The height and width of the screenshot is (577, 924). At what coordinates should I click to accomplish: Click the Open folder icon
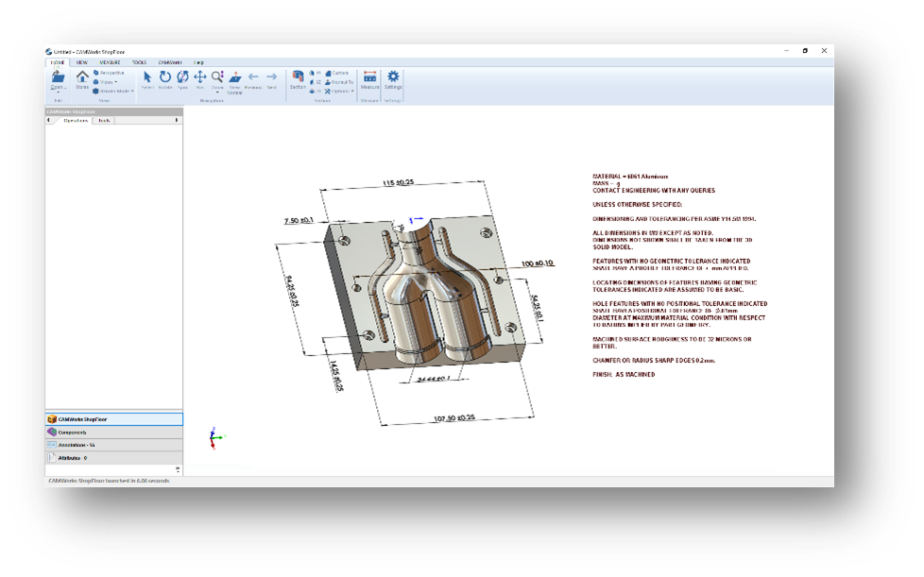[x=58, y=76]
